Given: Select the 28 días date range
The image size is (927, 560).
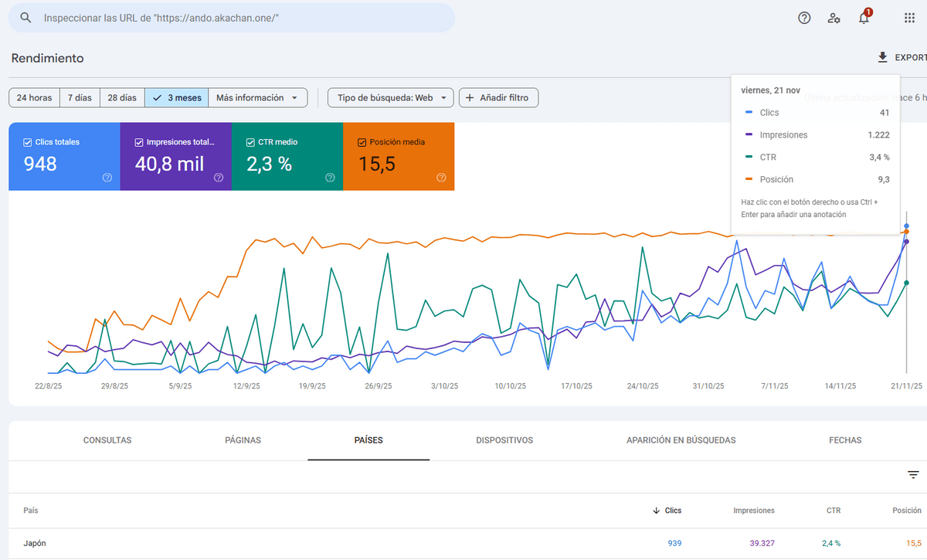Looking at the screenshot, I should tap(122, 98).
